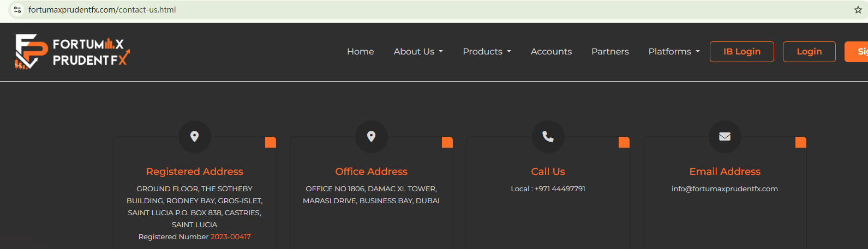Click the registered number 2023-00417
The width and height of the screenshot is (868, 249).
click(x=231, y=237)
